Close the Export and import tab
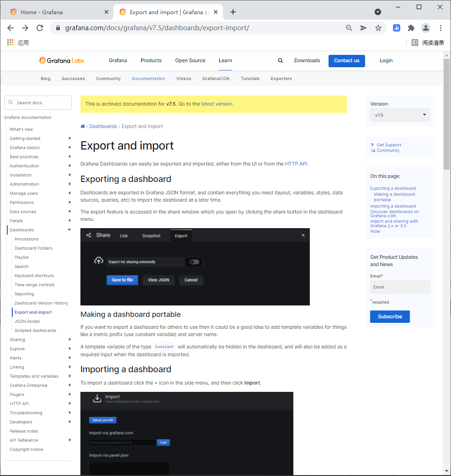This screenshot has width=451, height=476. coord(216,12)
